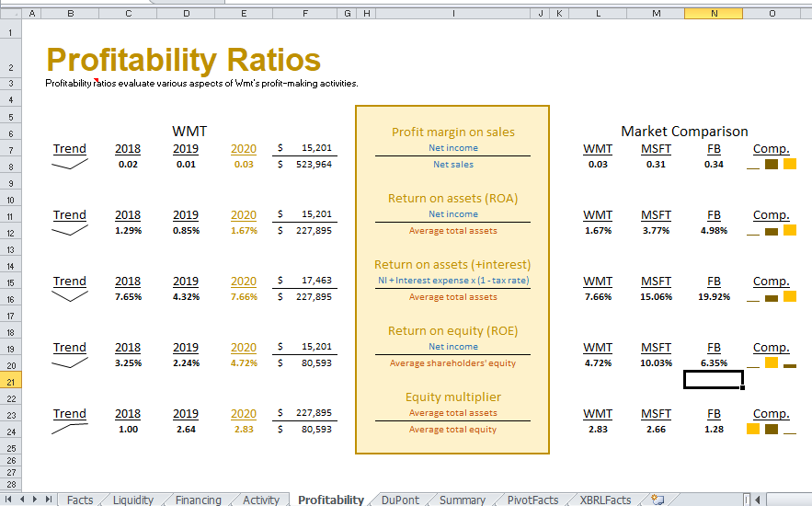Switch to the Liquidity tab
This screenshot has width=812, height=506.
tap(133, 500)
